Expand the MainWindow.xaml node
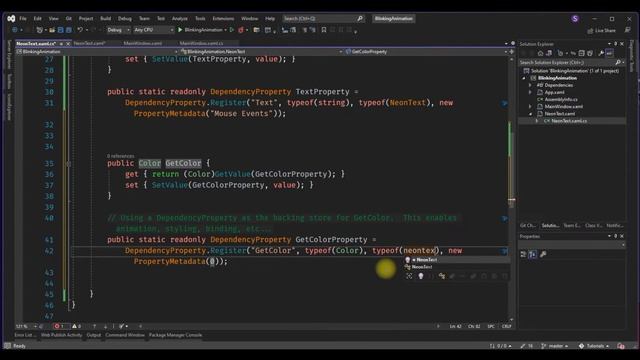This screenshot has width=640, height=360. (530, 107)
